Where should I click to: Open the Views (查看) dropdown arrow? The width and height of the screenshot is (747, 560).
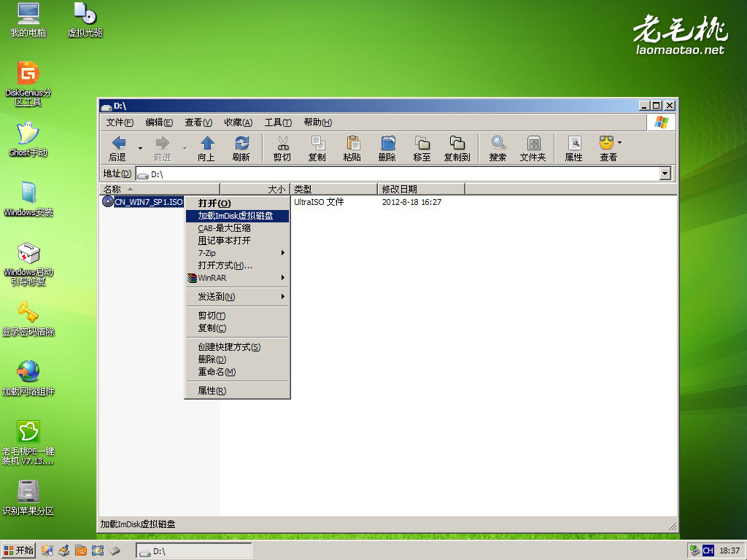coord(619,142)
